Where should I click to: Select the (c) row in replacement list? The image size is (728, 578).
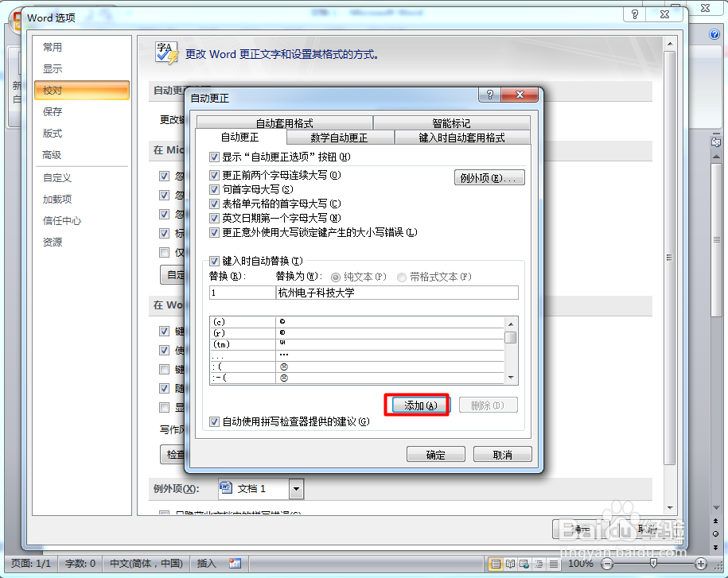click(x=356, y=322)
